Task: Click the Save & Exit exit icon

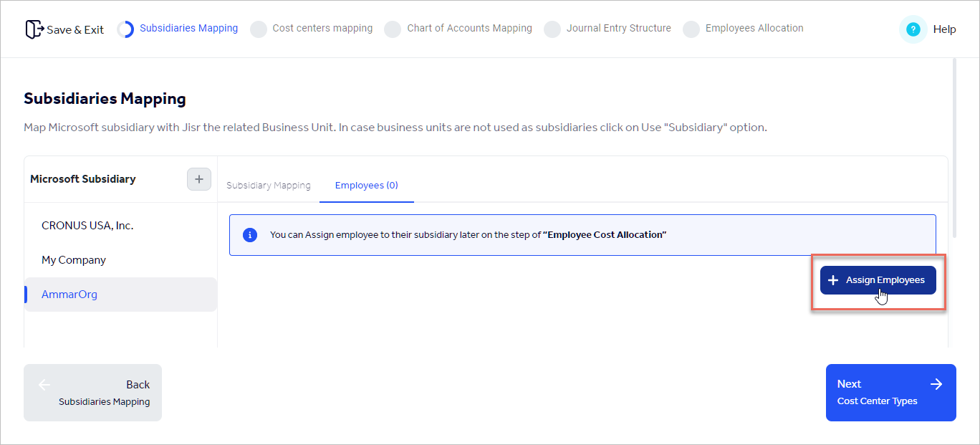Action: tap(32, 28)
